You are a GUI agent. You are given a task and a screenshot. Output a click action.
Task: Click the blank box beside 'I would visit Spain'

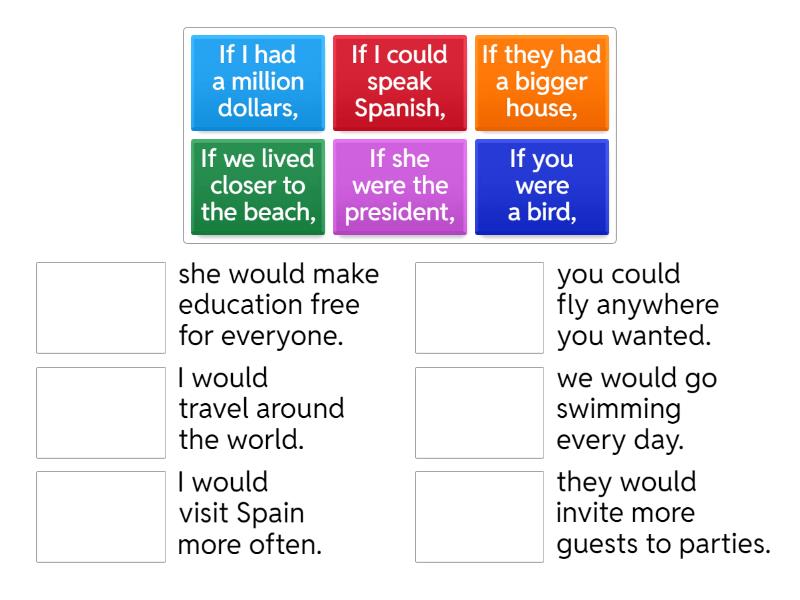tap(101, 516)
